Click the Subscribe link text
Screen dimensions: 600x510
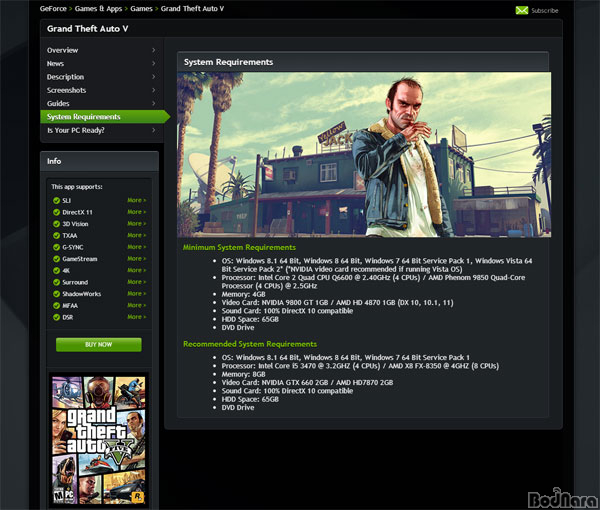[x=545, y=11]
